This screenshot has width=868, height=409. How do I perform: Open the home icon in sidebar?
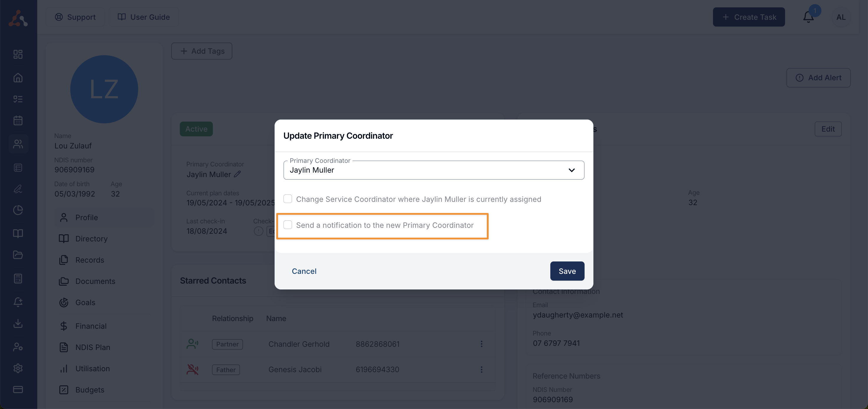point(18,78)
